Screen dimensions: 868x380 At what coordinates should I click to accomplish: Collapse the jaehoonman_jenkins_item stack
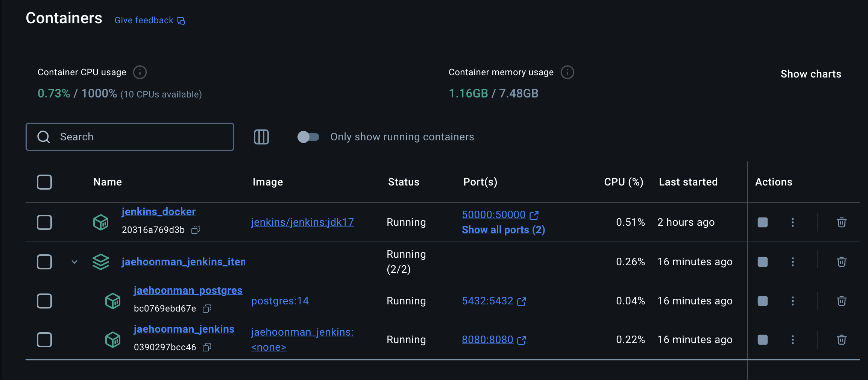pos(74,262)
